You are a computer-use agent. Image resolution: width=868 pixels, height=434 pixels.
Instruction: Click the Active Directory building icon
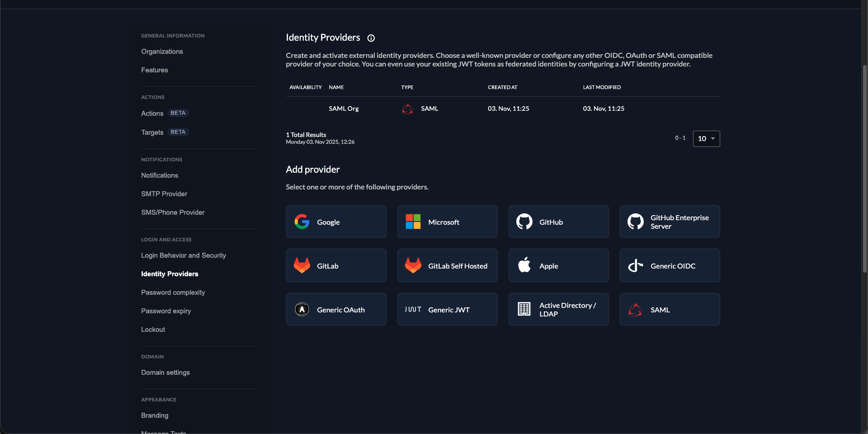coord(524,309)
